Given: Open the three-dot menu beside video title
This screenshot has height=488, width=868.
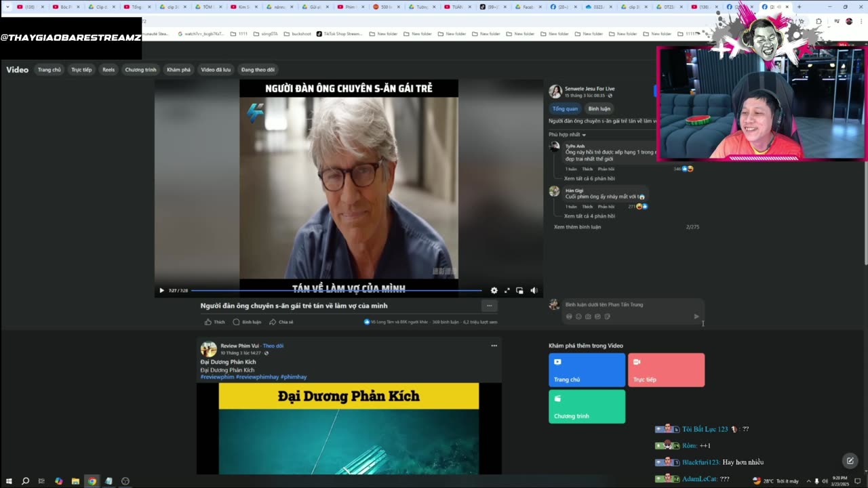Looking at the screenshot, I should point(489,306).
